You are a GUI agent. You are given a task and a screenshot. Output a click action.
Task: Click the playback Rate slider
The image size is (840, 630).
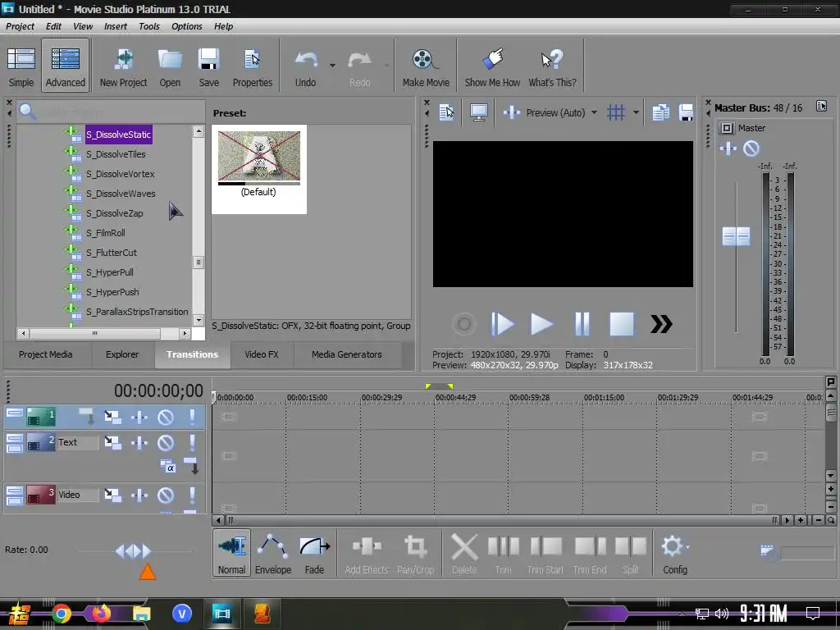[x=134, y=550]
